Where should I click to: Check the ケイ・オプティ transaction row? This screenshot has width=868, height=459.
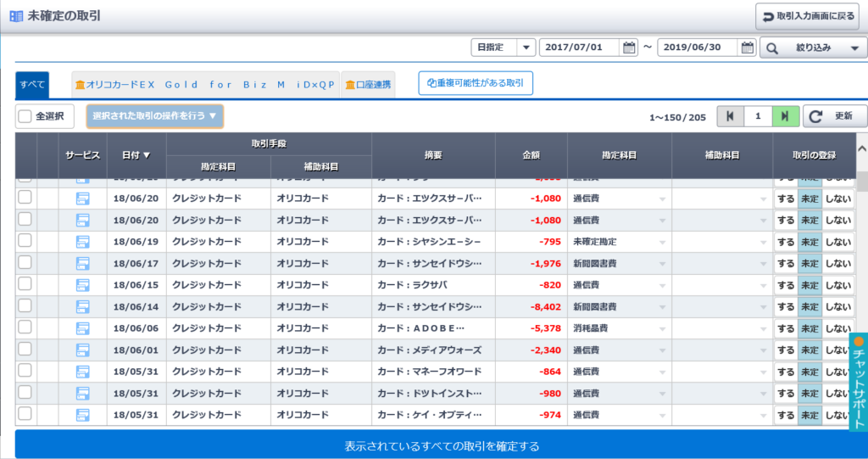click(x=25, y=413)
